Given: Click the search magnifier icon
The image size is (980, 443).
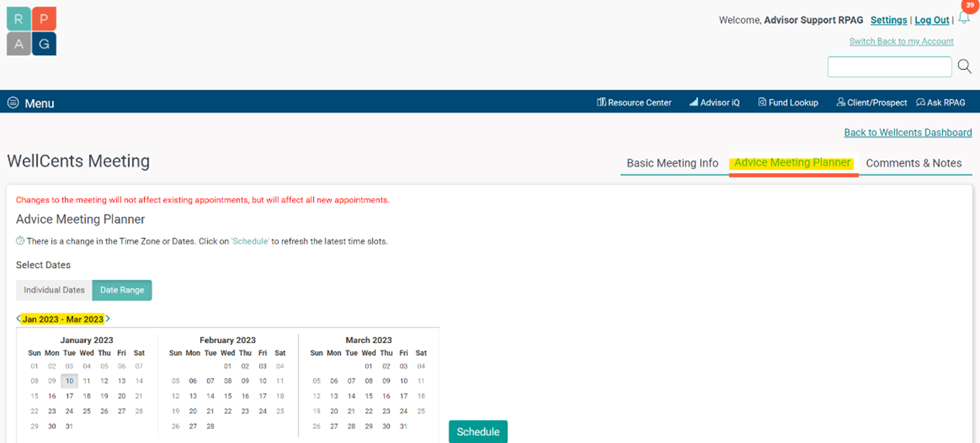Looking at the screenshot, I should pyautogui.click(x=964, y=67).
